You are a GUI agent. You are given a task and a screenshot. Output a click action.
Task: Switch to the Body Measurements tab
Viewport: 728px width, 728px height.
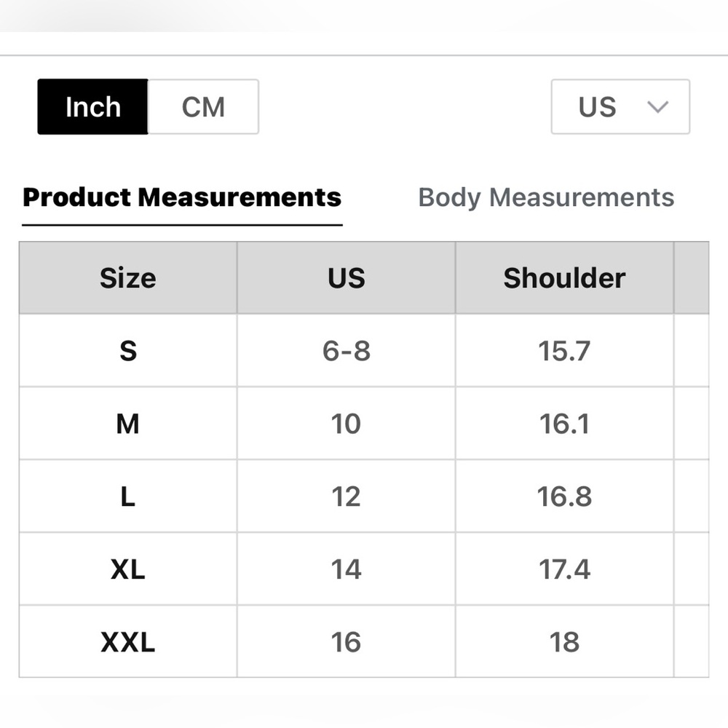(546, 198)
